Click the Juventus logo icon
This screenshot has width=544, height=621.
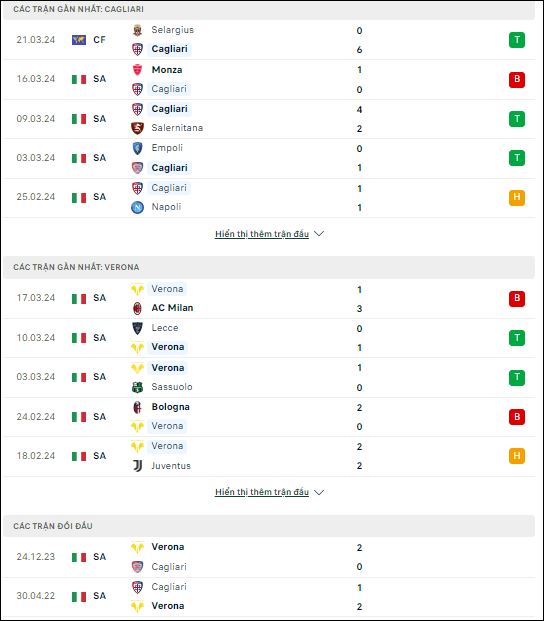(x=137, y=466)
